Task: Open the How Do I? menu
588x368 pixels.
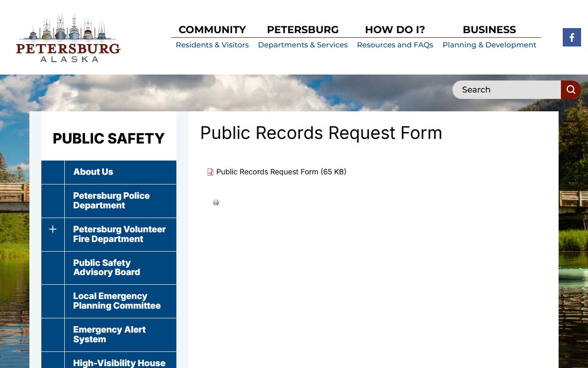Action: (395, 37)
